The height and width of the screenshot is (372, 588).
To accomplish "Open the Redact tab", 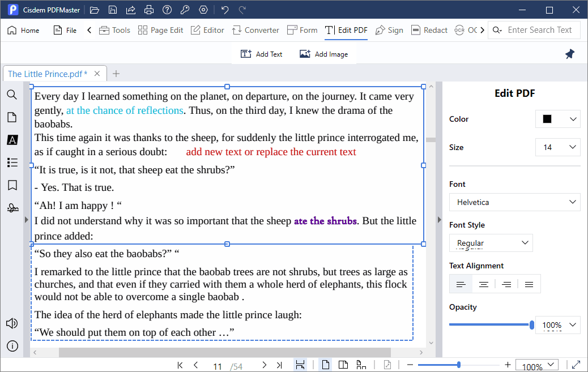I will click(429, 30).
